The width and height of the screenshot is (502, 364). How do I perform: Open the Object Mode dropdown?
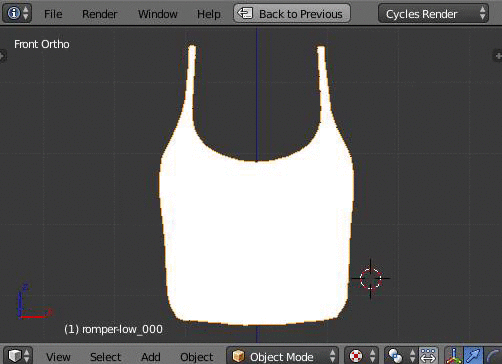282,356
